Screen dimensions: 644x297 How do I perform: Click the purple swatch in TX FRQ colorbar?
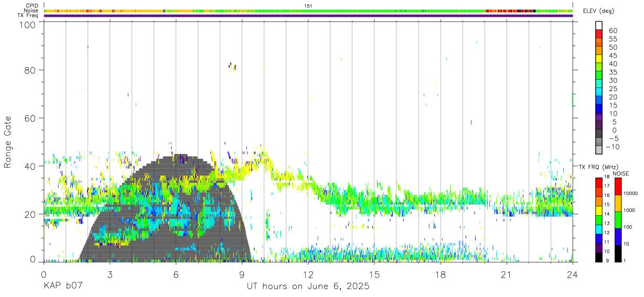(x=599, y=248)
